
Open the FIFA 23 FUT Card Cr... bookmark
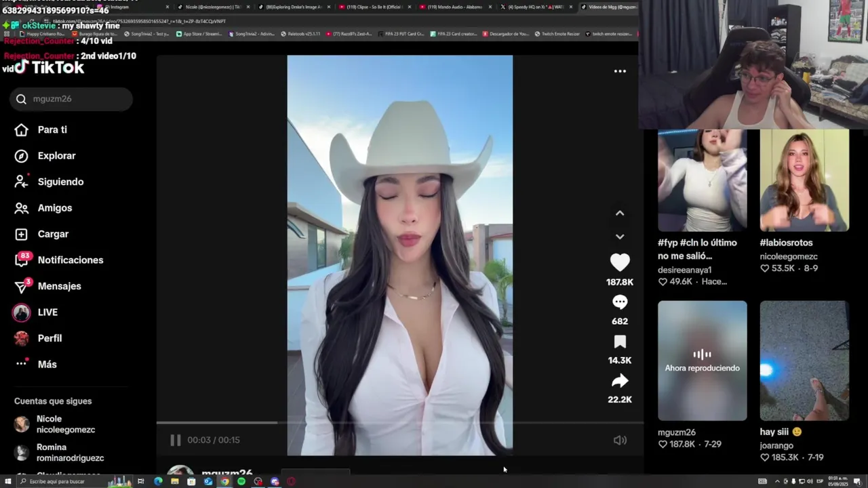tap(400, 33)
